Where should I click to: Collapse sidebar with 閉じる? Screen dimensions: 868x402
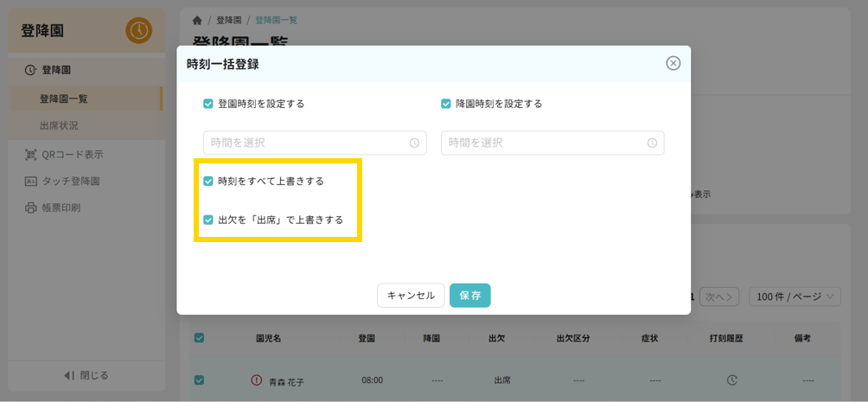86,375
